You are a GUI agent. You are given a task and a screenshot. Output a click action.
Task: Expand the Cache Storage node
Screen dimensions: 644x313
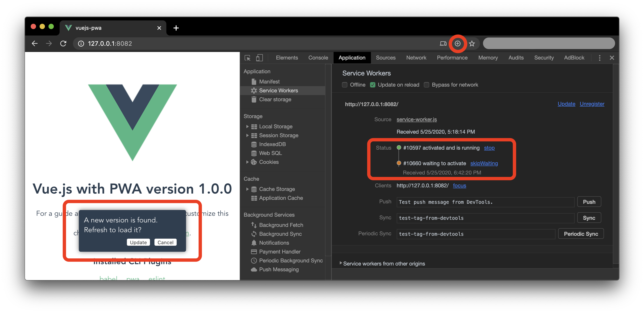pos(247,189)
